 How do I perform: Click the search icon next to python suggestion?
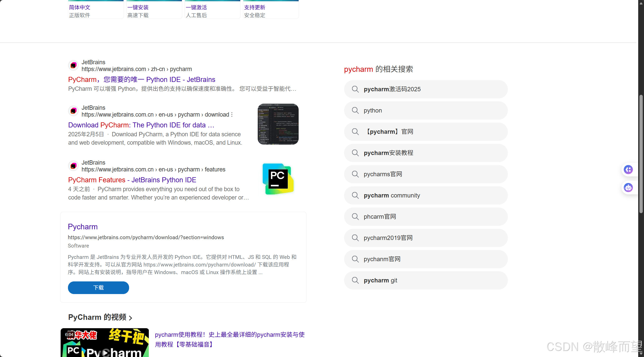coord(355,110)
